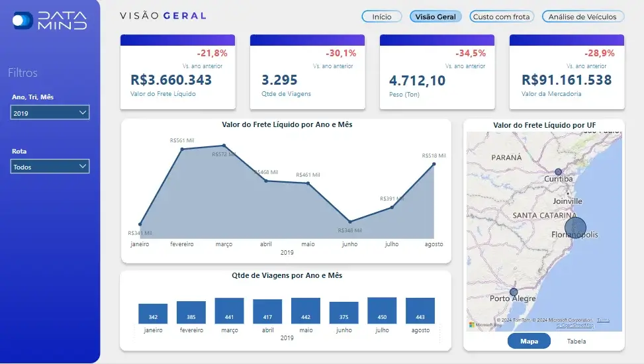Open the Ano, Tri, Mês dropdown
Viewport: 644px width, 364px height.
click(50, 113)
